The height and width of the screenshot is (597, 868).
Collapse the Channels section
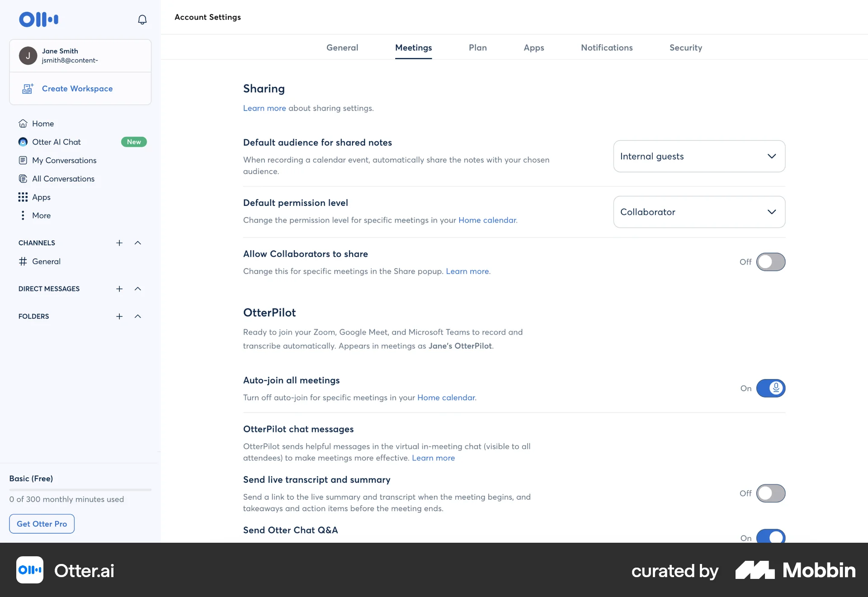138,243
